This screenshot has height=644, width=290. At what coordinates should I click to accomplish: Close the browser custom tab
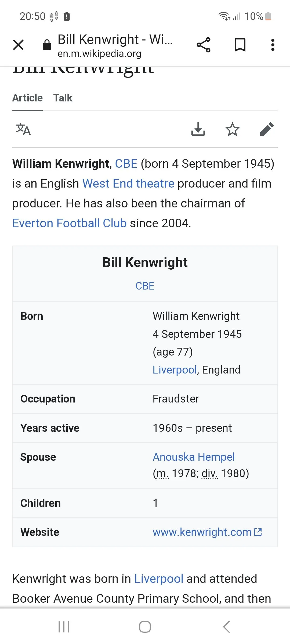(18, 45)
